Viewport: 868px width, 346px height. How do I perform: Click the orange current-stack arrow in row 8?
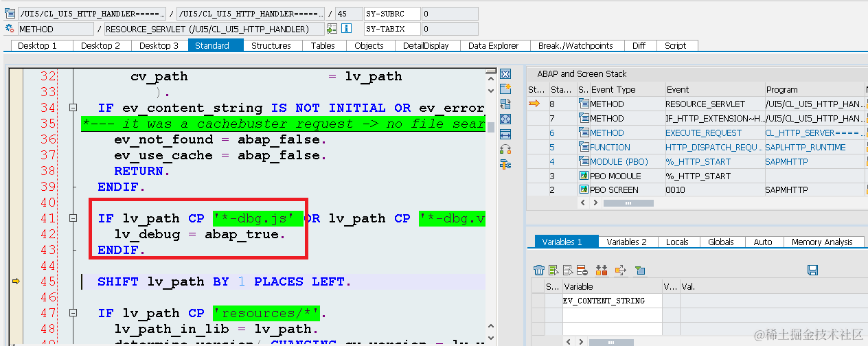[536, 104]
